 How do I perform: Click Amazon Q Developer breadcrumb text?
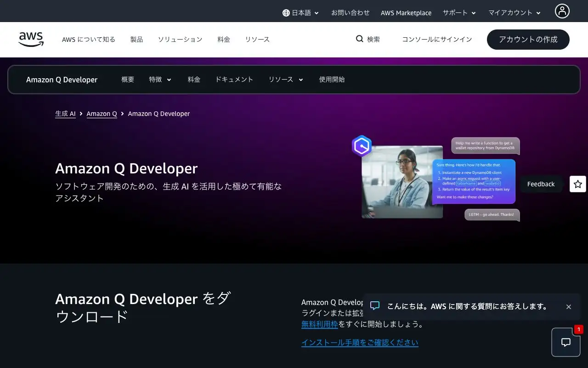(159, 114)
